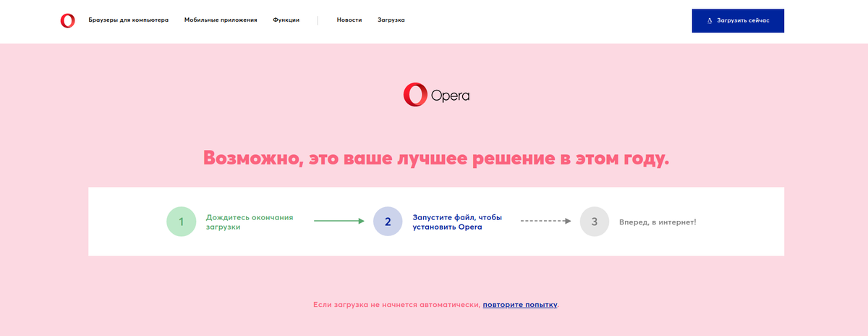Open the "Браузеры для компьютера" menu
This screenshot has height=336, width=868.
point(129,20)
